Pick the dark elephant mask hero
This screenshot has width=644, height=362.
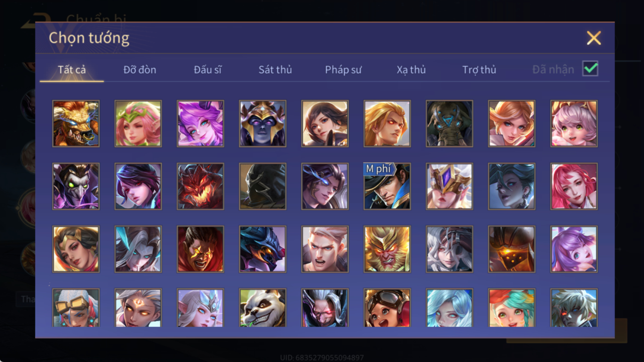[449, 124]
